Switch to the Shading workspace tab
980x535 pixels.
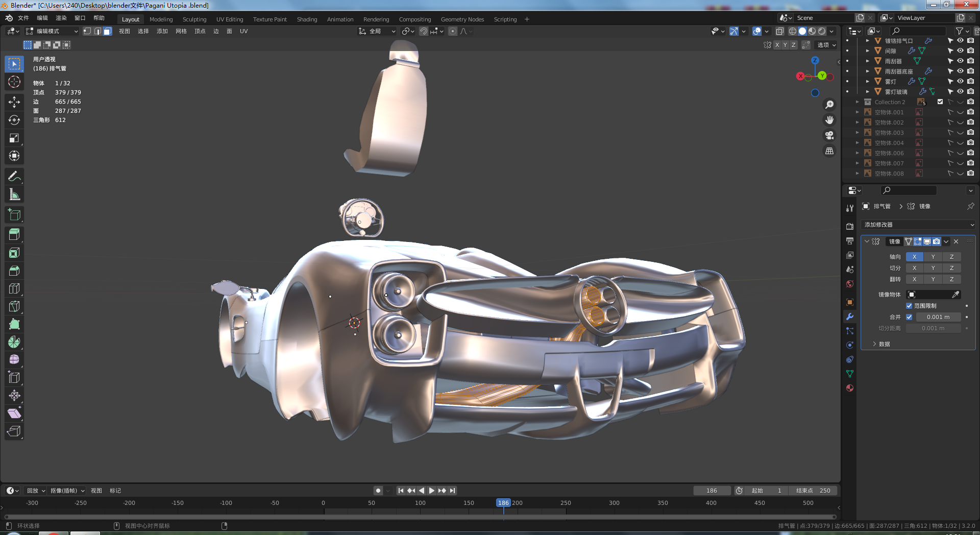pos(307,19)
